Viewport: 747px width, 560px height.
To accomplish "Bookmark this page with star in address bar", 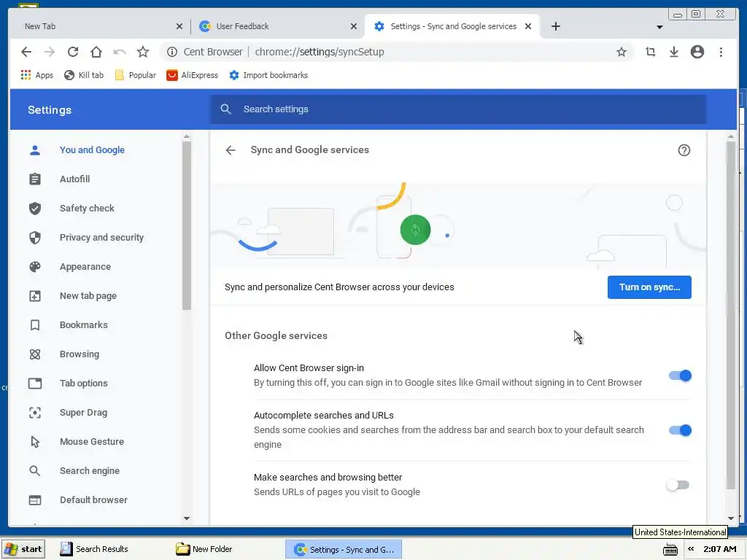I will click(x=622, y=52).
